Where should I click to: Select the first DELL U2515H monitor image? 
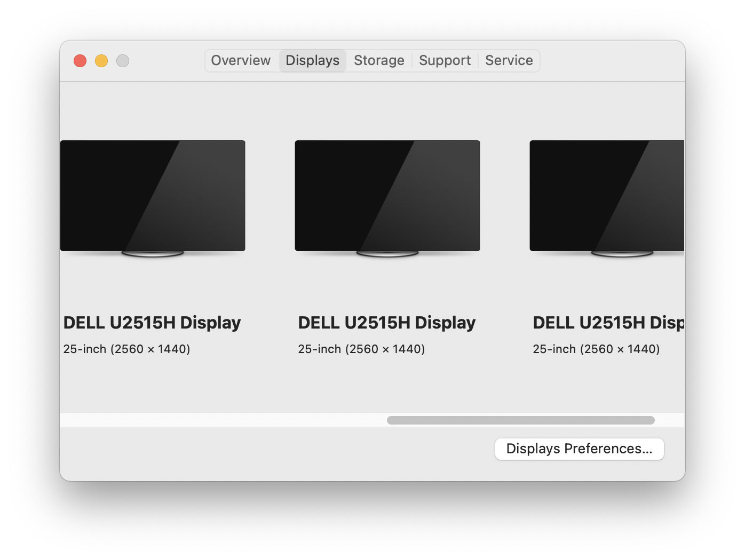[153, 198]
